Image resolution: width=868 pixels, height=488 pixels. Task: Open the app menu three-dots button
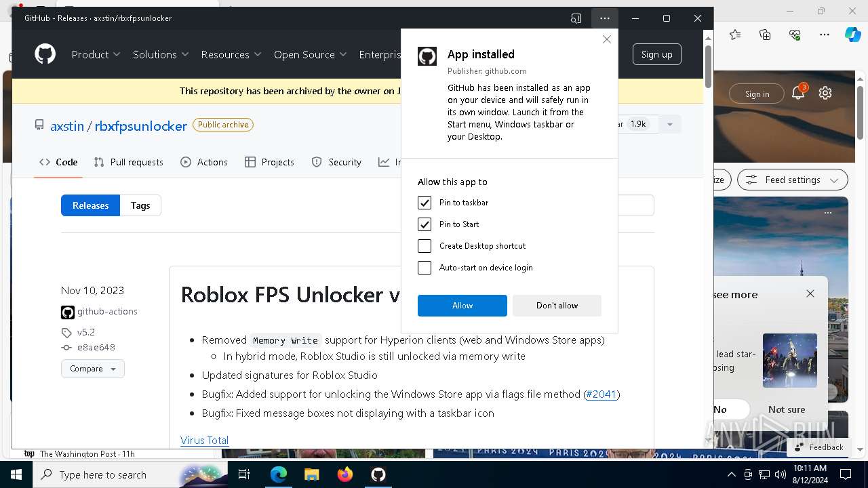pos(604,18)
